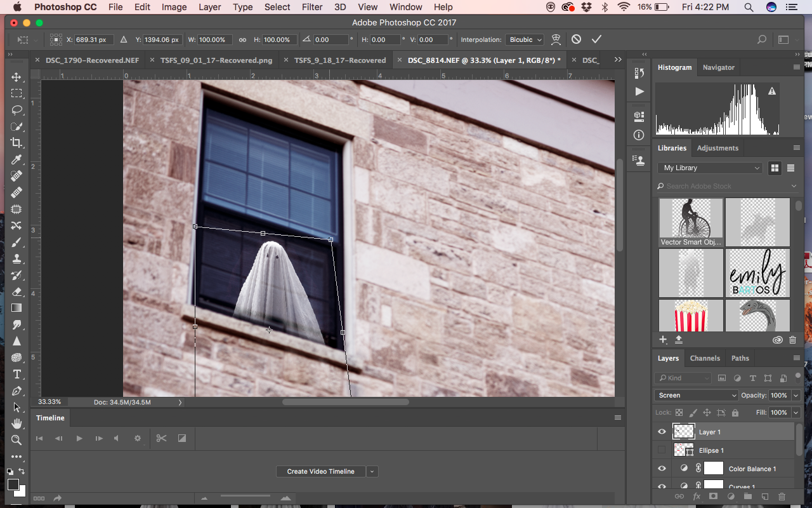Select the Pen tool
This screenshot has height=508, width=812.
pos(16,391)
